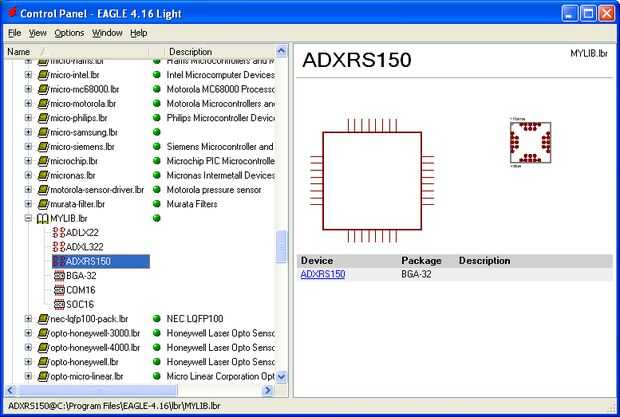Click the micro-motorola.lbr library book icon
The image size is (620, 417).
tap(43, 104)
